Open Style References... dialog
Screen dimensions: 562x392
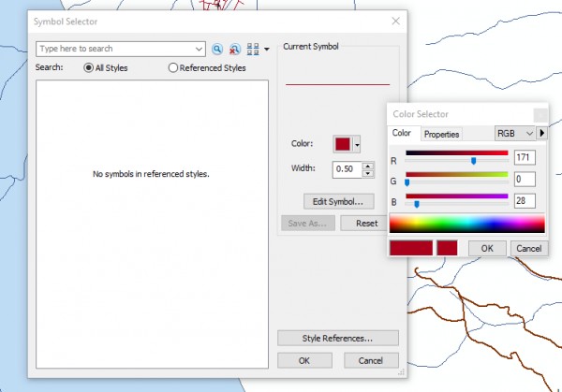pos(337,339)
